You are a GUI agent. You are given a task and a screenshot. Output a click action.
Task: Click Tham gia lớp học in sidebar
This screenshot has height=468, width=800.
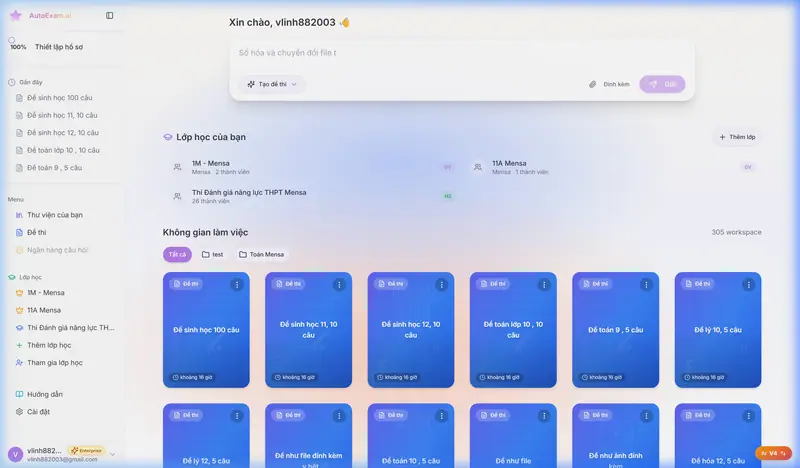(x=55, y=363)
